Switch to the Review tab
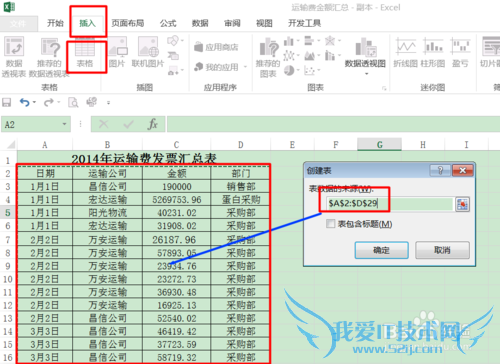The height and width of the screenshot is (364, 500). coord(232,23)
